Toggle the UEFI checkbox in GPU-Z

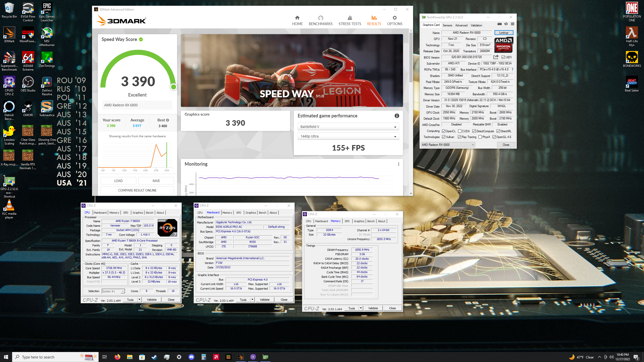503,57
